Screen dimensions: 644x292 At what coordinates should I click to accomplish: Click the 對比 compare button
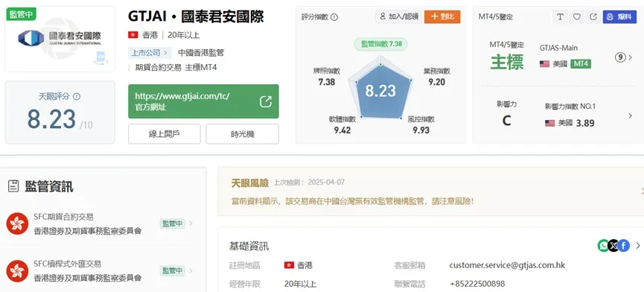click(442, 17)
